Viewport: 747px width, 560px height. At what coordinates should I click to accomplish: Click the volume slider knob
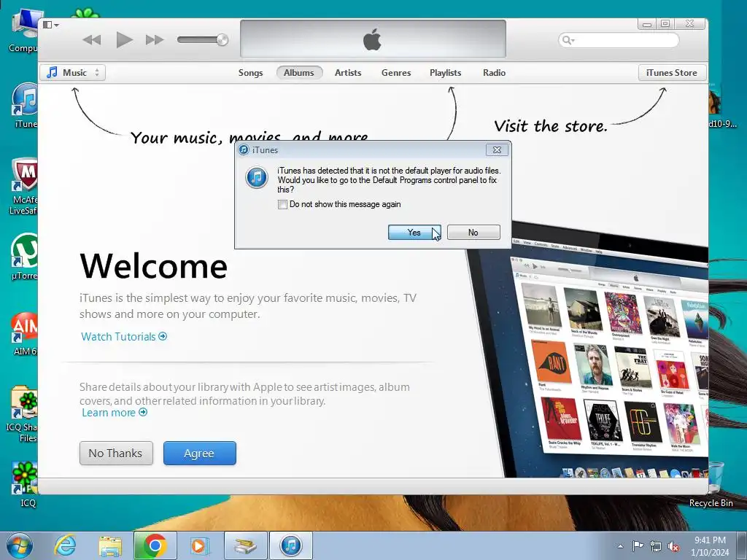[x=222, y=40]
